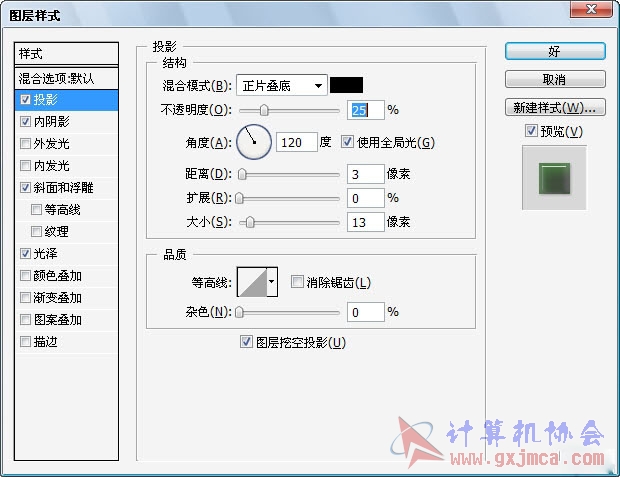Check the 等高线 sub-option checkbox

pyautogui.click(x=36, y=210)
